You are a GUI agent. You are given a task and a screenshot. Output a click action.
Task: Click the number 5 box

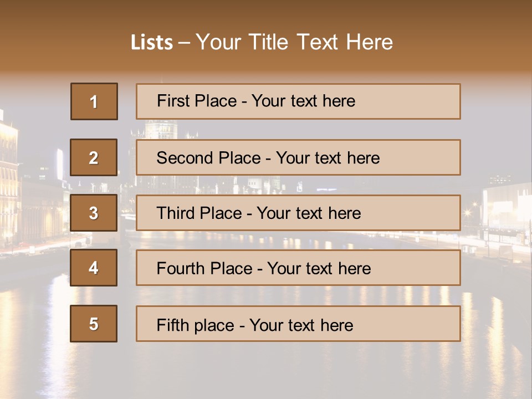tap(94, 323)
